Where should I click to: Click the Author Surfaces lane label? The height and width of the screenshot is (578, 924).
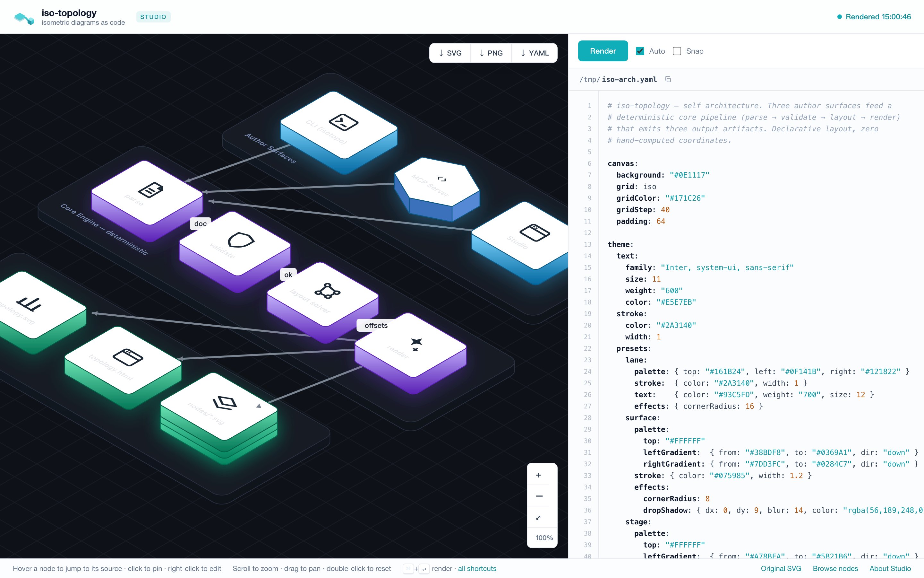coord(270,148)
